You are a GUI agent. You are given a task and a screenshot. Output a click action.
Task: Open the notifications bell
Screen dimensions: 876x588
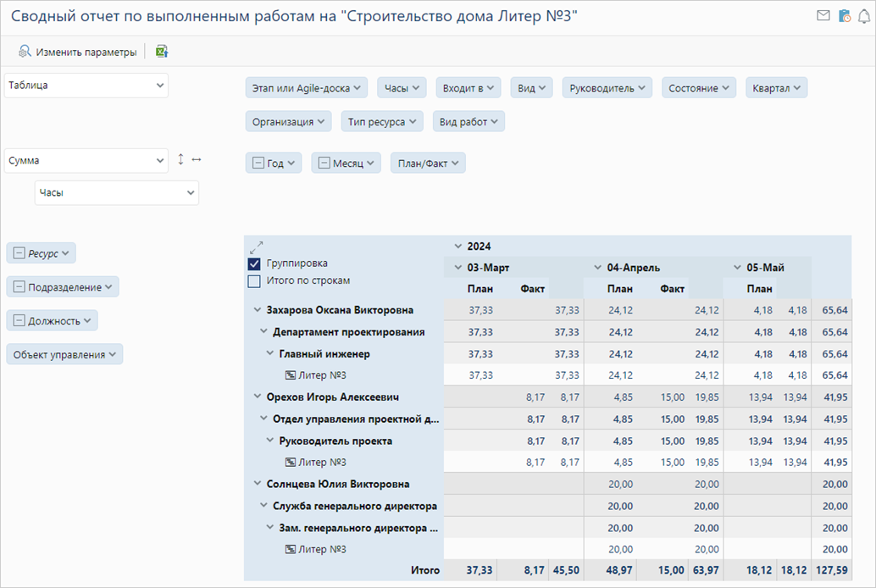click(863, 16)
